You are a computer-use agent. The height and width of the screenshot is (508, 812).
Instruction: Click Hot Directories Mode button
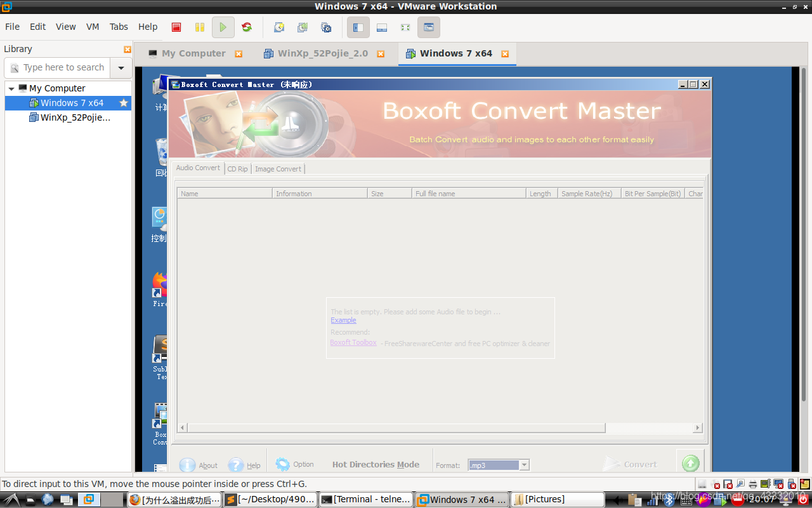coord(376,465)
